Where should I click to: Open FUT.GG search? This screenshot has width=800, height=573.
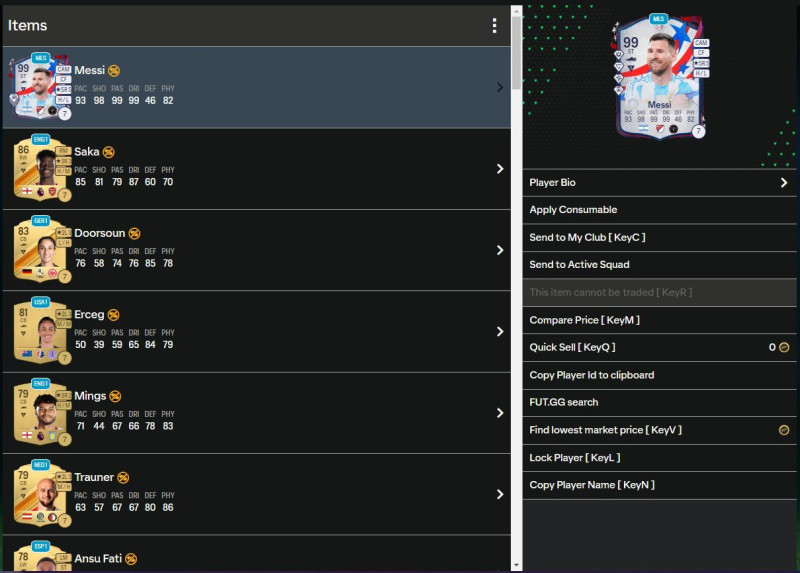point(660,402)
